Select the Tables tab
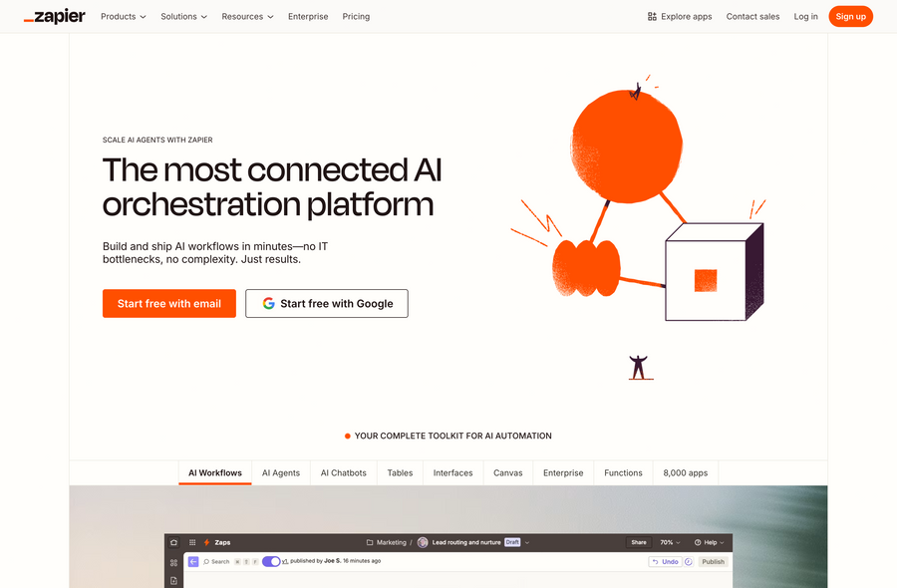Screen dimensions: 897x588 pos(400,472)
